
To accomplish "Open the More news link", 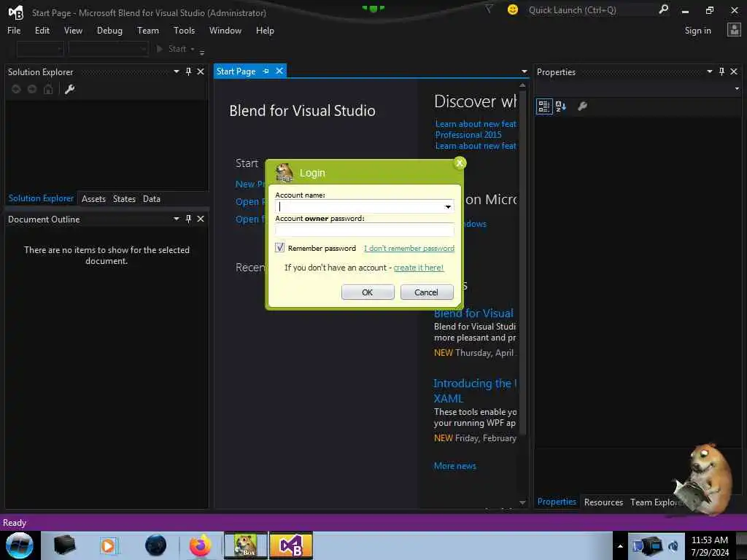I will pos(455,466).
